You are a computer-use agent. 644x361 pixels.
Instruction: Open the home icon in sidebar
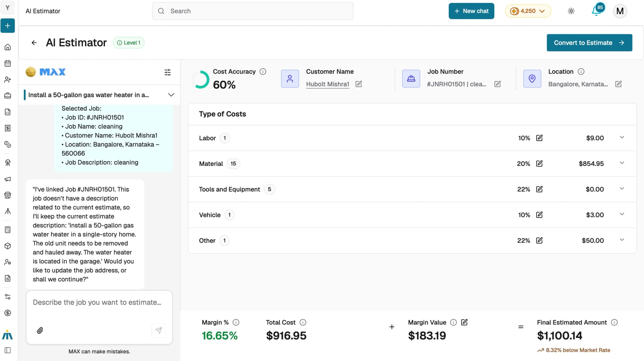pyautogui.click(x=8, y=47)
